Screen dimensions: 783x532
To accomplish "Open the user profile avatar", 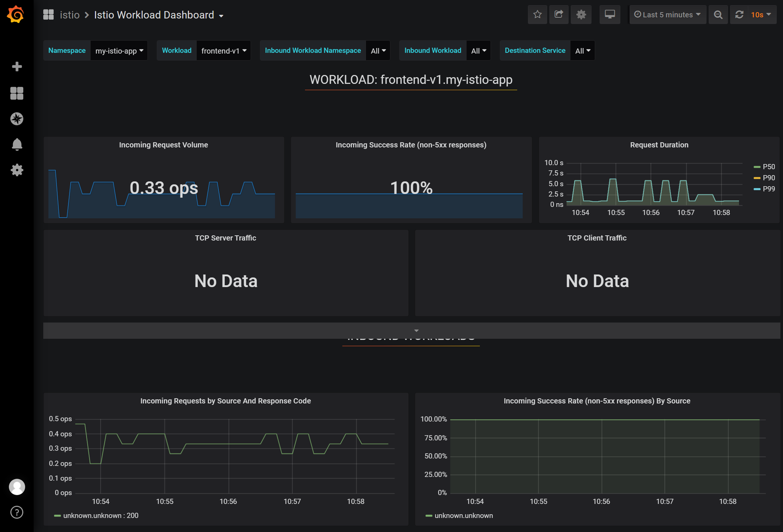I will 17,487.
